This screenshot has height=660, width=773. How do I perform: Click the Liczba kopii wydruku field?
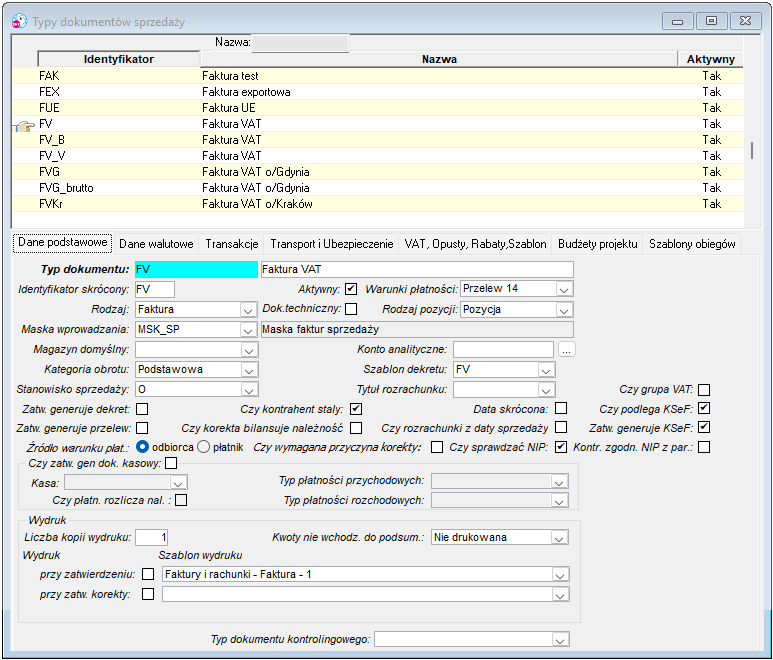point(152,537)
